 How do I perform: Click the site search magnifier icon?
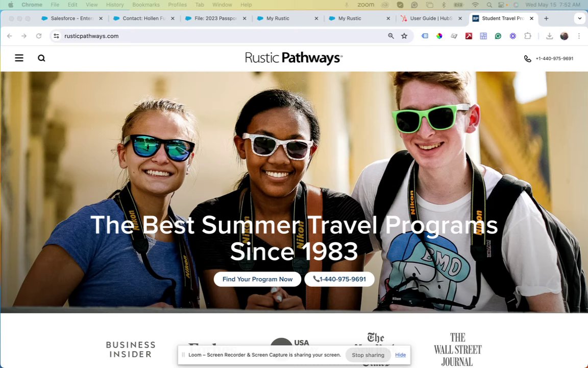tap(42, 58)
